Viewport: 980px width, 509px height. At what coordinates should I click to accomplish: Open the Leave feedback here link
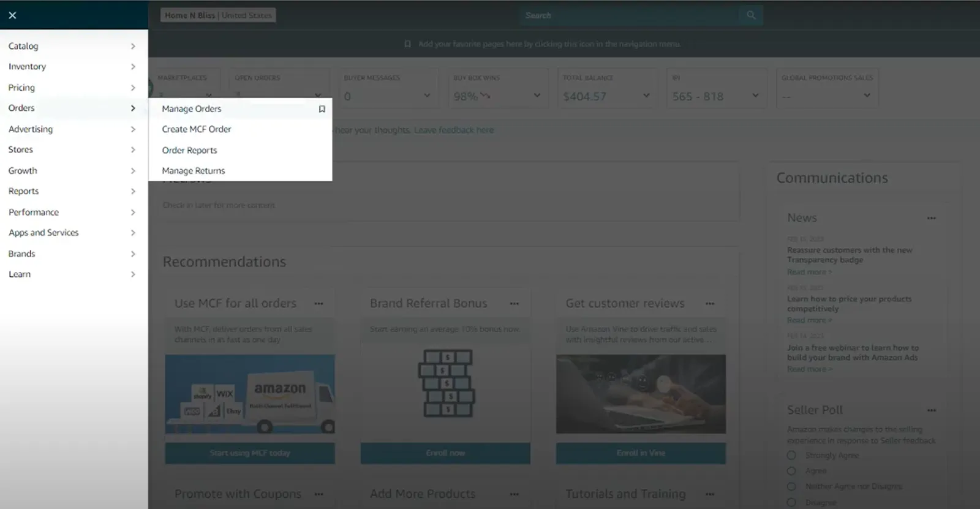[454, 130]
